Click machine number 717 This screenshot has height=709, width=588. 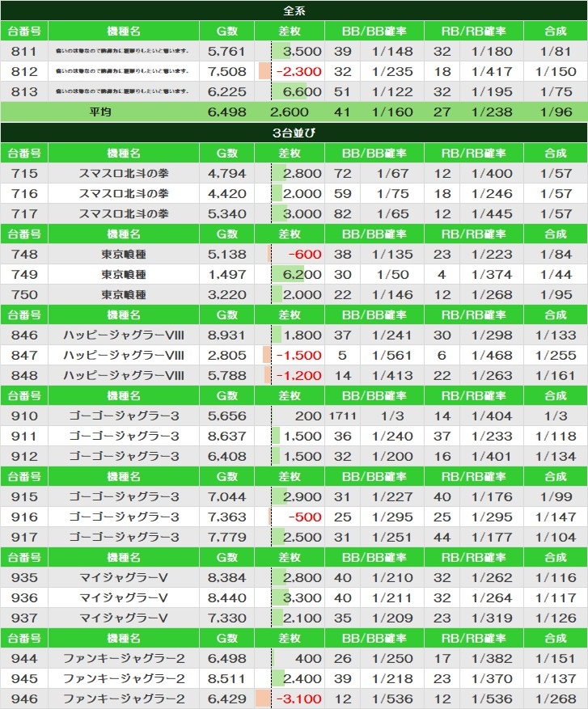coord(24,214)
